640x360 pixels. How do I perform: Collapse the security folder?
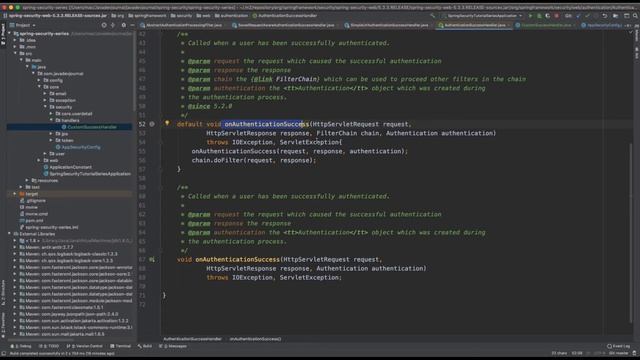pos(45,107)
